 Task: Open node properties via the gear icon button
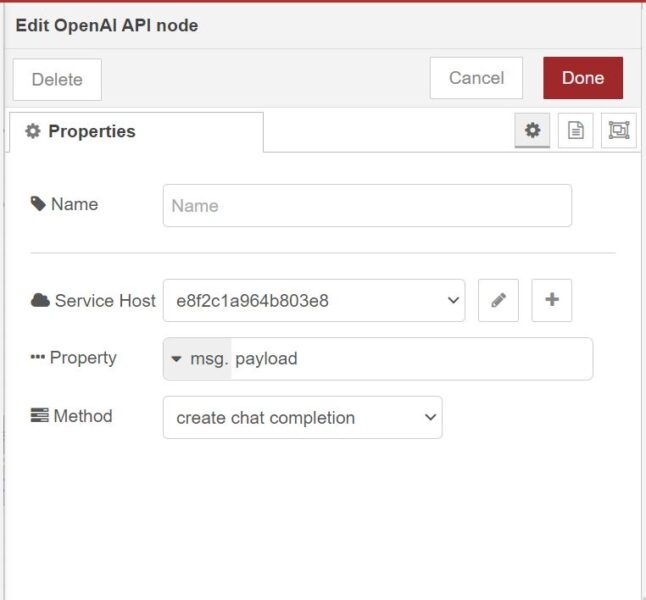click(532, 130)
